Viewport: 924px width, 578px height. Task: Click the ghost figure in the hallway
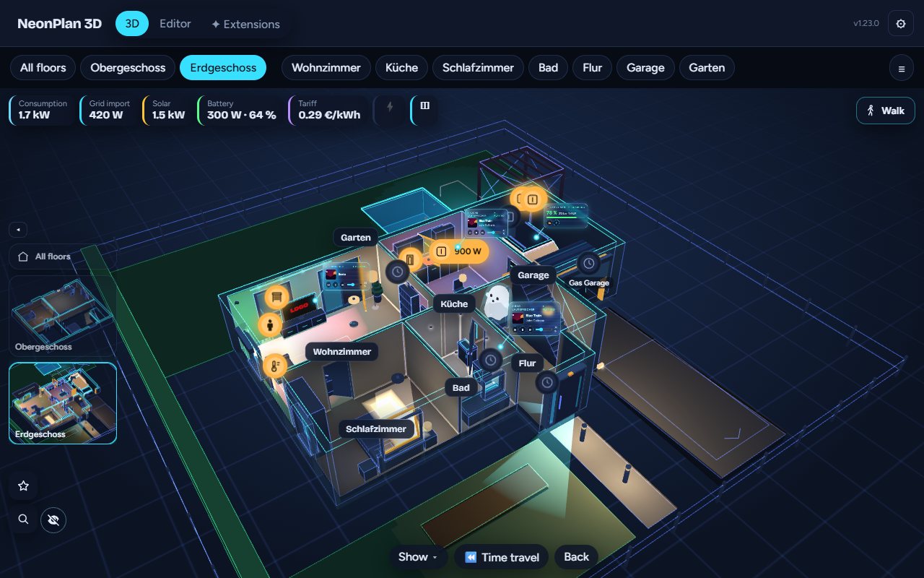[496, 302]
